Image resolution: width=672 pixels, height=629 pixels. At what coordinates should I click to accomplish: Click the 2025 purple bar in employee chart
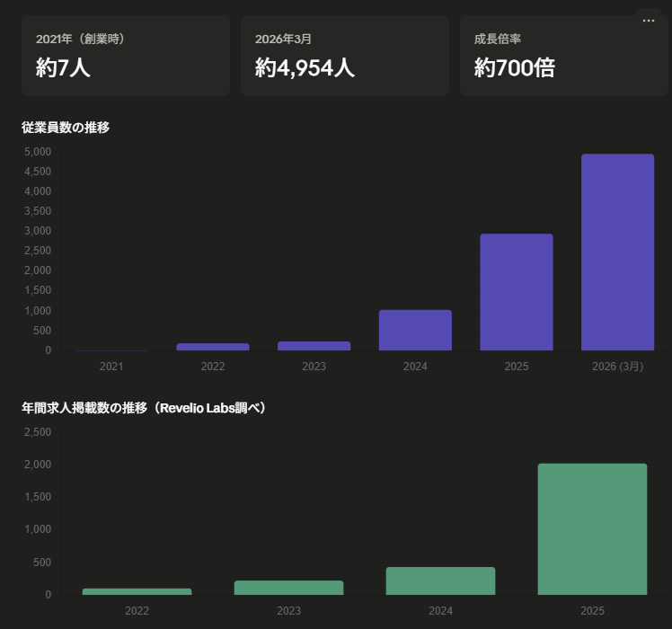[x=517, y=292]
